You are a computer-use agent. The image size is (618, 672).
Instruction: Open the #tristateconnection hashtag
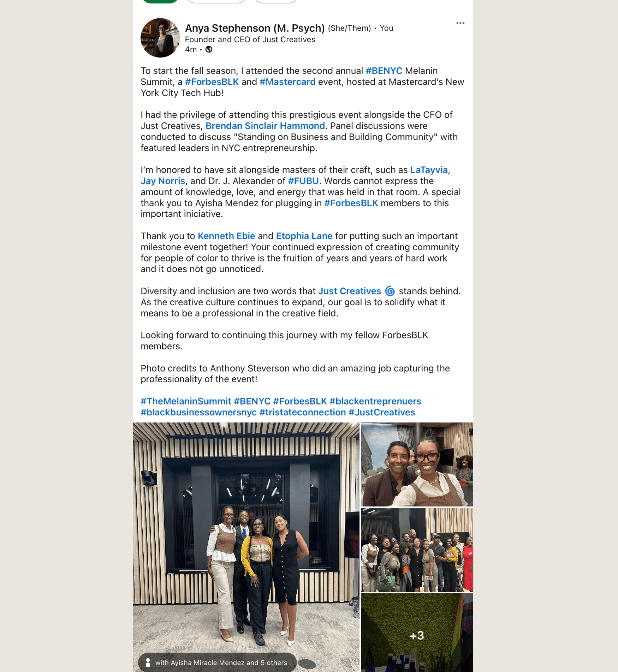point(303,412)
